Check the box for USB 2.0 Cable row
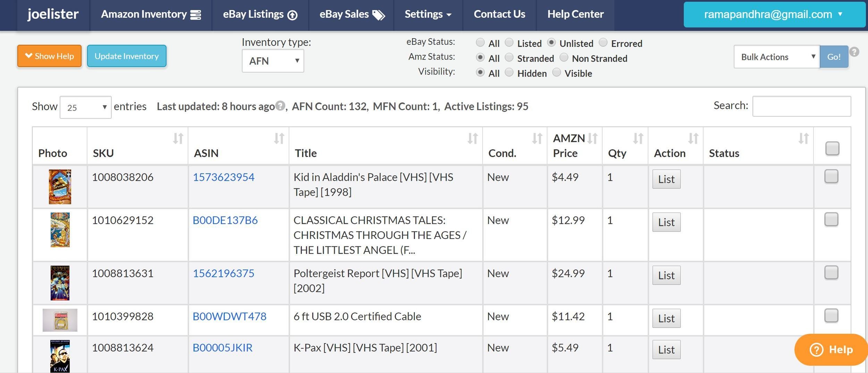Screen dimensions: 868x373 click(x=831, y=316)
